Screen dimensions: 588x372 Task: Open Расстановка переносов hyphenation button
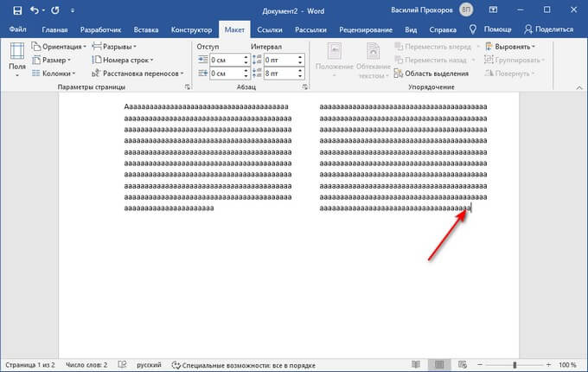coord(137,74)
